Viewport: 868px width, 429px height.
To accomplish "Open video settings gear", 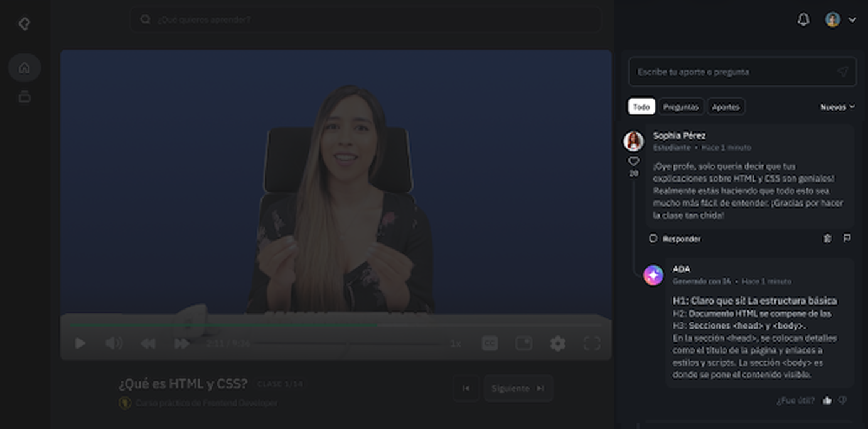I will (557, 344).
